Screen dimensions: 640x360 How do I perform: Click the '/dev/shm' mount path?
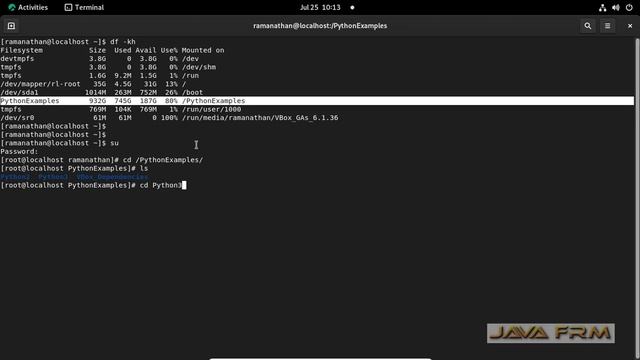199,67
